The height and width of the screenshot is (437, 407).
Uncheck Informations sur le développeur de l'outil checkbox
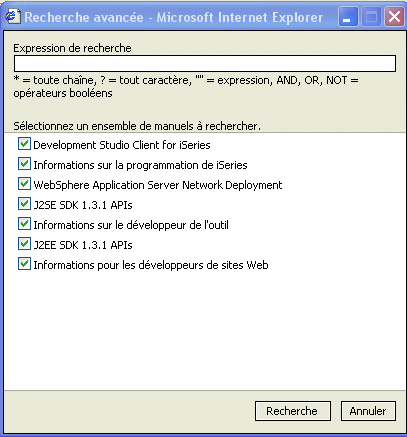(x=24, y=224)
